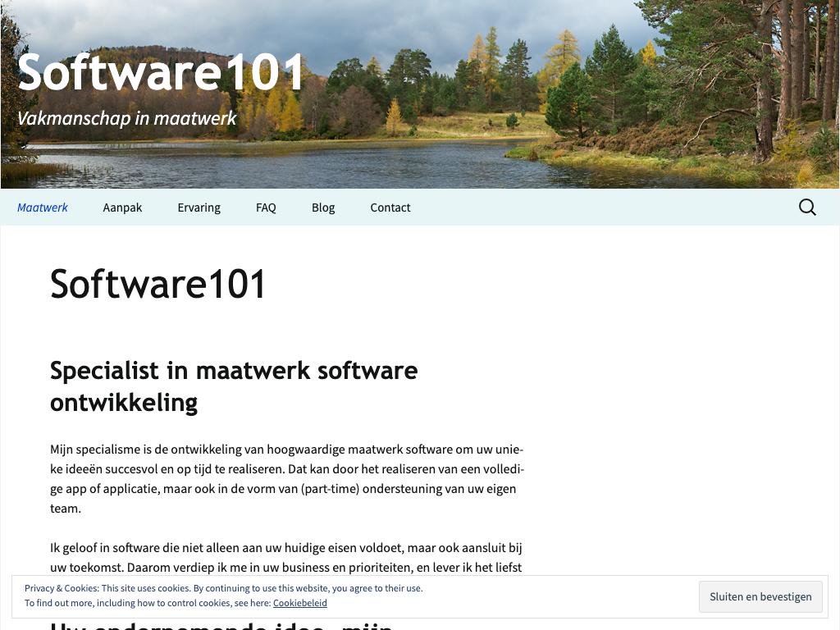Open the Blog menu item
The image size is (840, 630).
point(323,208)
